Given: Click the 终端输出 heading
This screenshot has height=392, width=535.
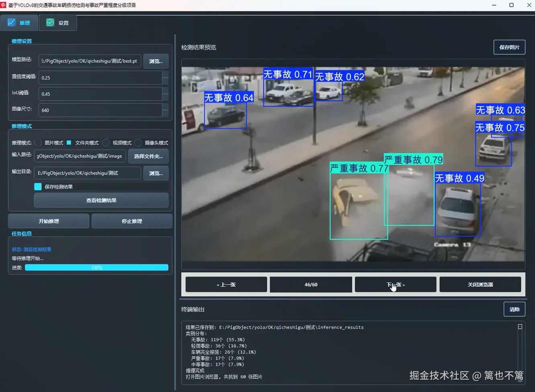Looking at the screenshot, I should [x=193, y=309].
